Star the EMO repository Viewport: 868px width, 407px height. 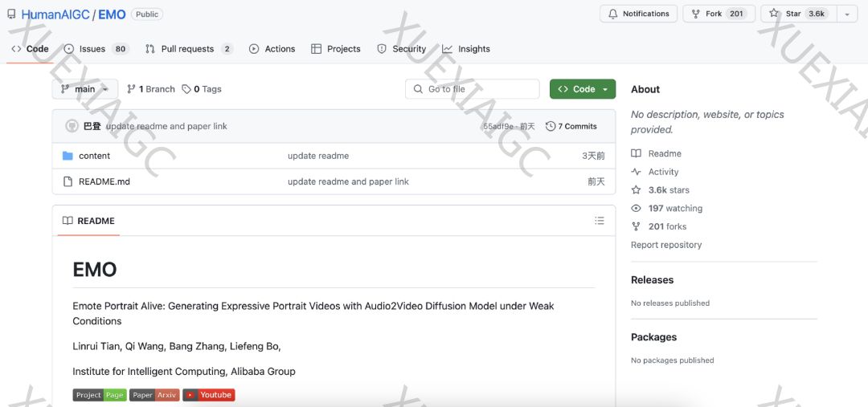[799, 14]
